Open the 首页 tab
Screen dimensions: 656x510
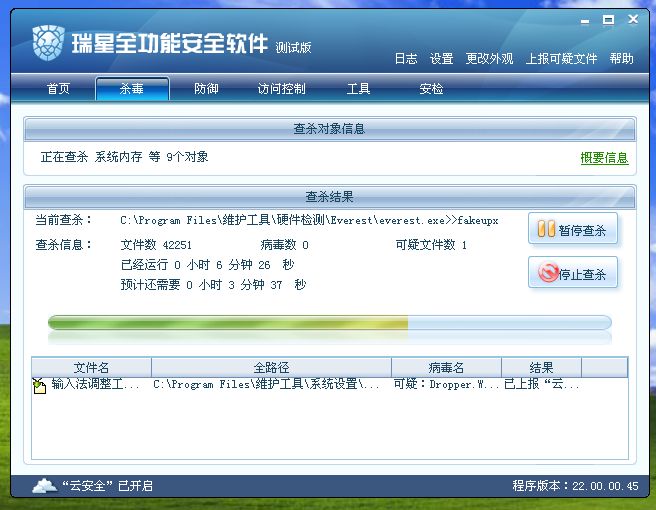click(x=58, y=89)
